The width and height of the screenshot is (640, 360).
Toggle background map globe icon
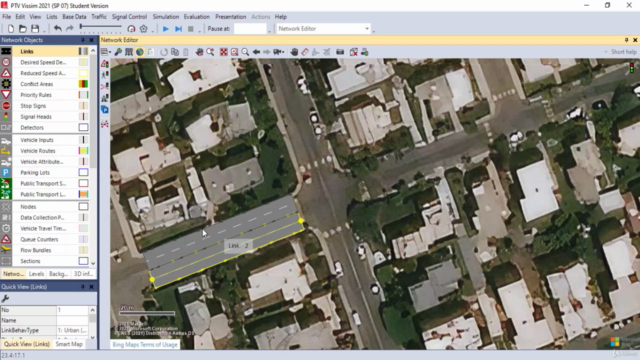(x=140, y=52)
